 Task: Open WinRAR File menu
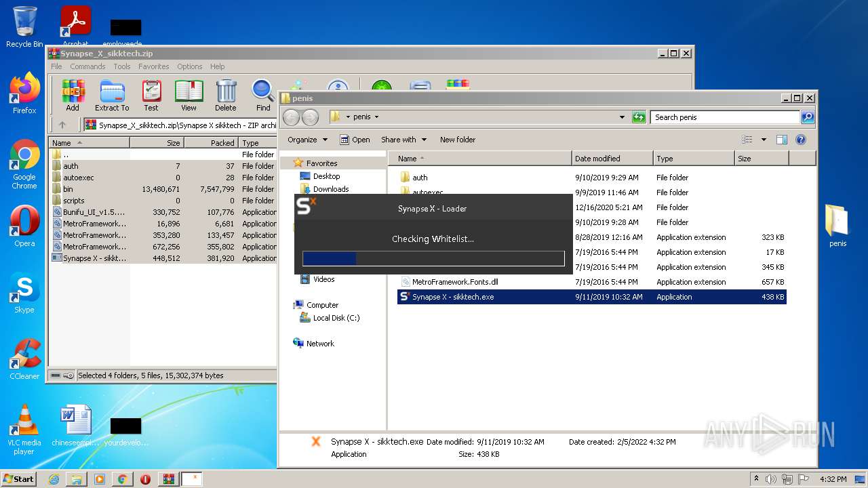(x=56, y=66)
